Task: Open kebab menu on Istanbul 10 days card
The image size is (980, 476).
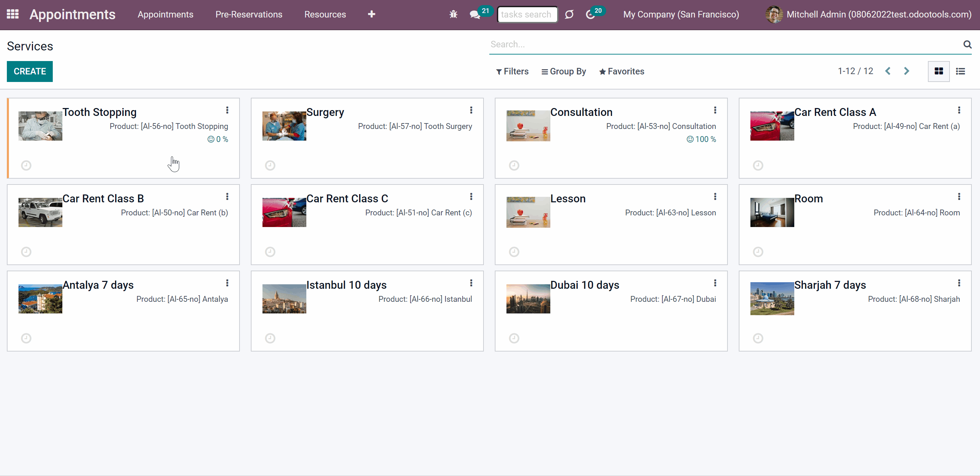Action: tap(471, 283)
